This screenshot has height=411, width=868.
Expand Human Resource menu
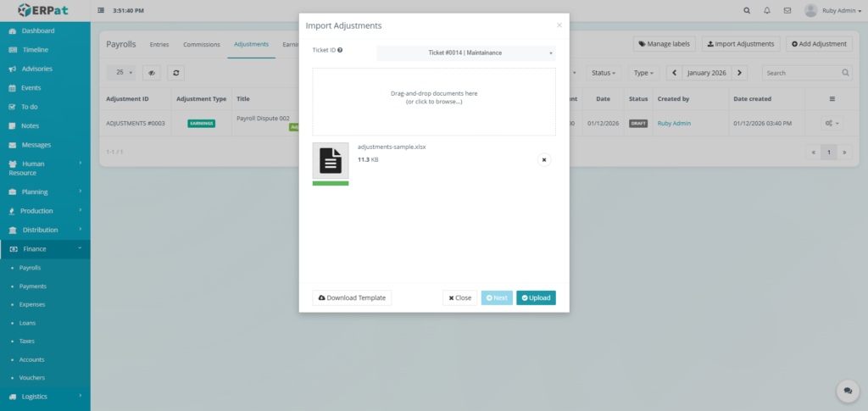tap(45, 168)
